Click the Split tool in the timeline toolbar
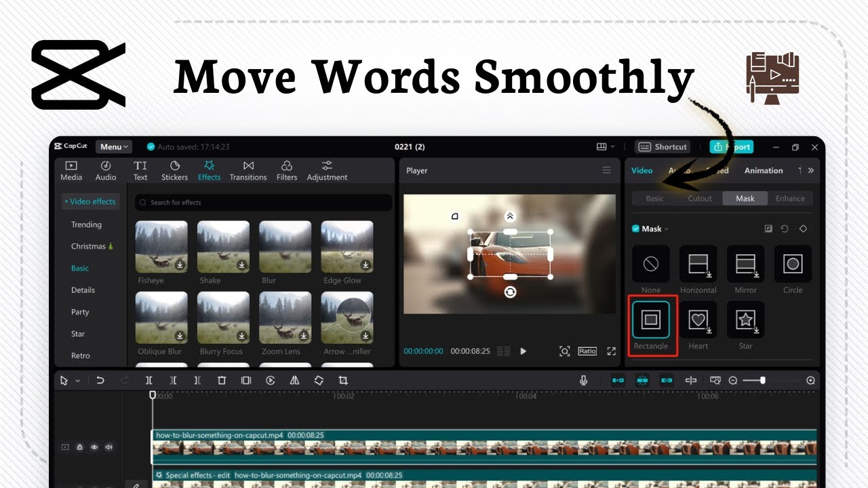The width and height of the screenshot is (868, 488). pos(149,381)
